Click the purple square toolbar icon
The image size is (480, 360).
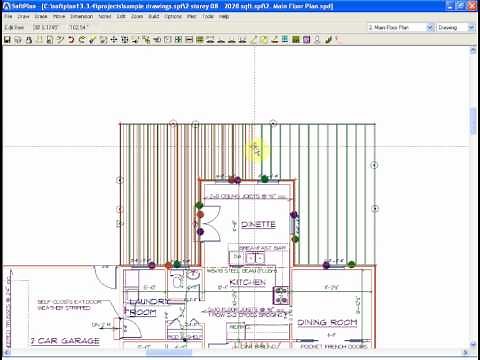(306, 40)
